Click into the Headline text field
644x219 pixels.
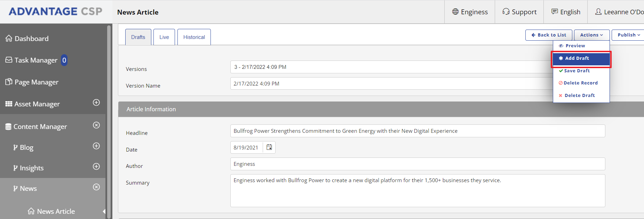pyautogui.click(x=418, y=131)
